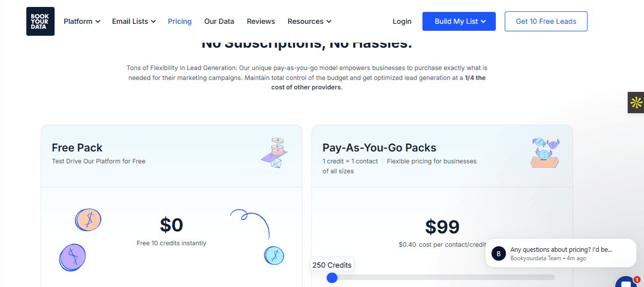Open the chat launcher bubble icon

pyautogui.click(x=626, y=282)
